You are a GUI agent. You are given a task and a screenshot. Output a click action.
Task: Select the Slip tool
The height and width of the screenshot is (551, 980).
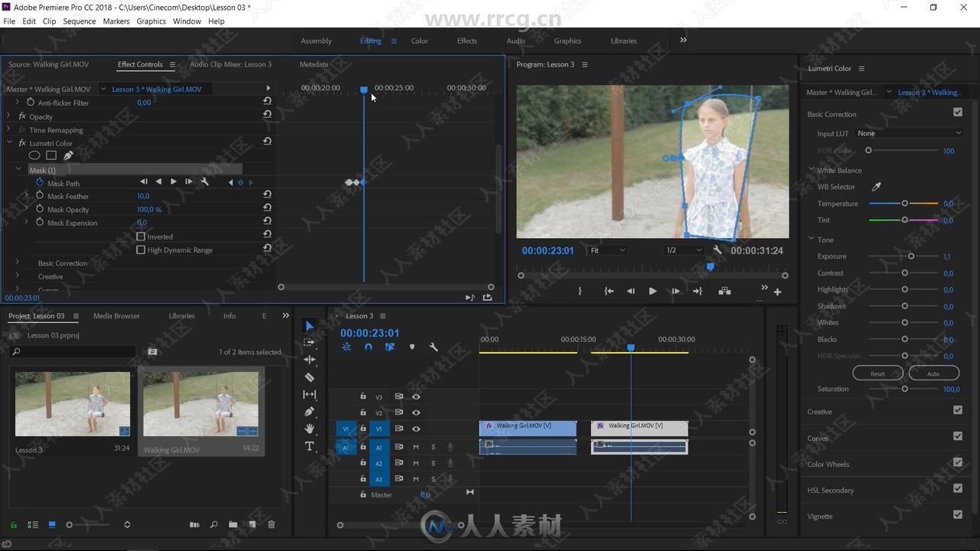(309, 394)
